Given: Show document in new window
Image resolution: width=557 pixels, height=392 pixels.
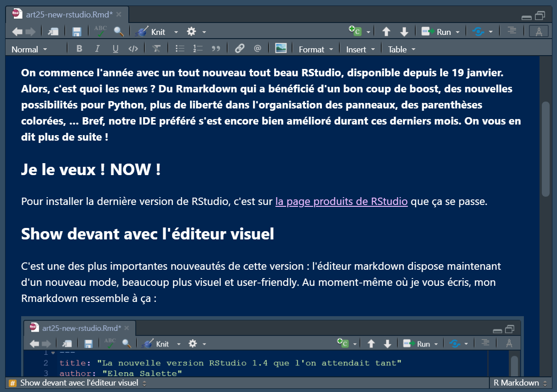Looking at the screenshot, I should [x=53, y=32].
